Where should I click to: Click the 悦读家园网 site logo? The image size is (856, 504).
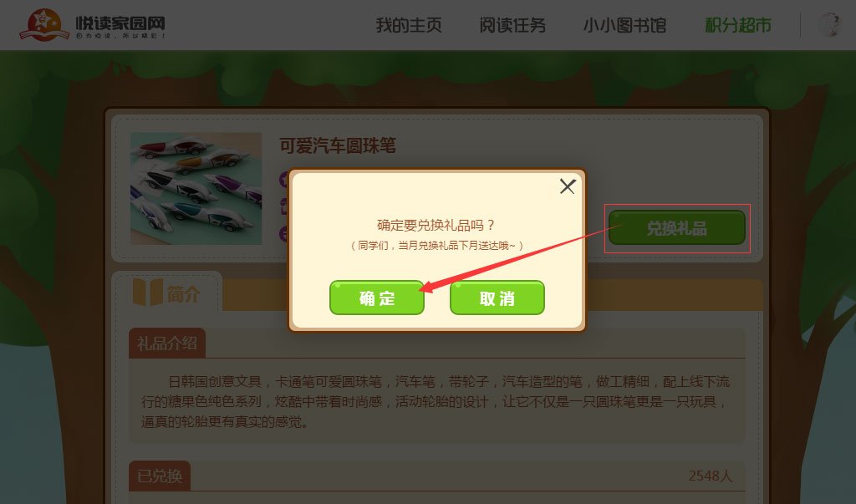92,25
